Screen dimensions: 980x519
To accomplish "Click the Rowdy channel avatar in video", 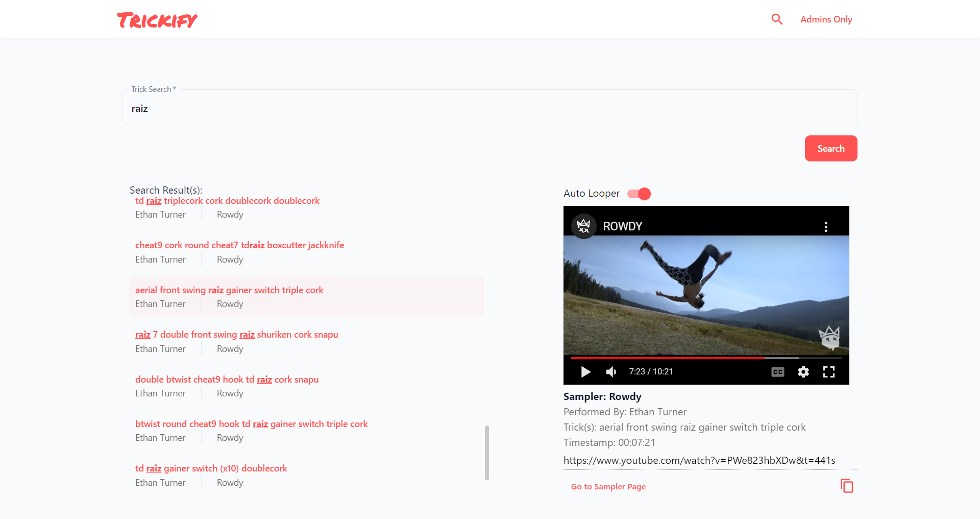I will coord(583,226).
